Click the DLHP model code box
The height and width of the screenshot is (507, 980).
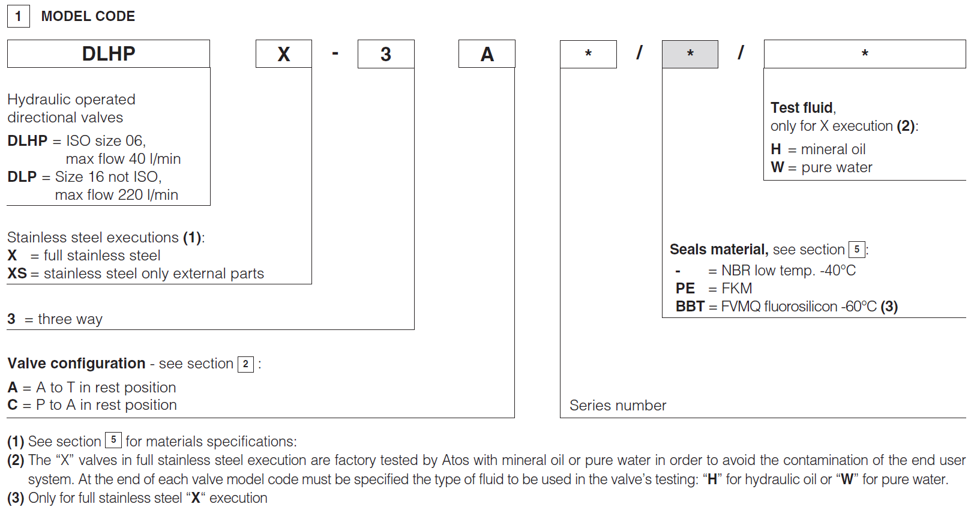[109, 54]
